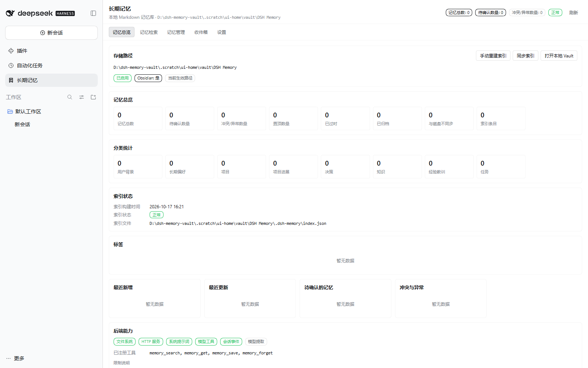The height and width of the screenshot is (368, 588).
Task: Click the 模型提取 capability tag
Action: [x=256, y=342]
